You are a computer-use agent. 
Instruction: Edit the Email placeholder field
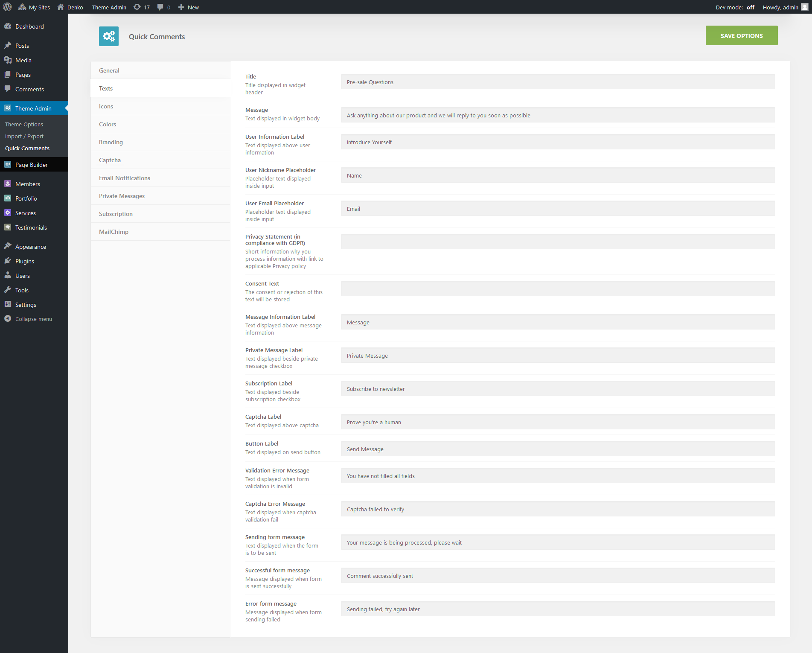(x=558, y=209)
